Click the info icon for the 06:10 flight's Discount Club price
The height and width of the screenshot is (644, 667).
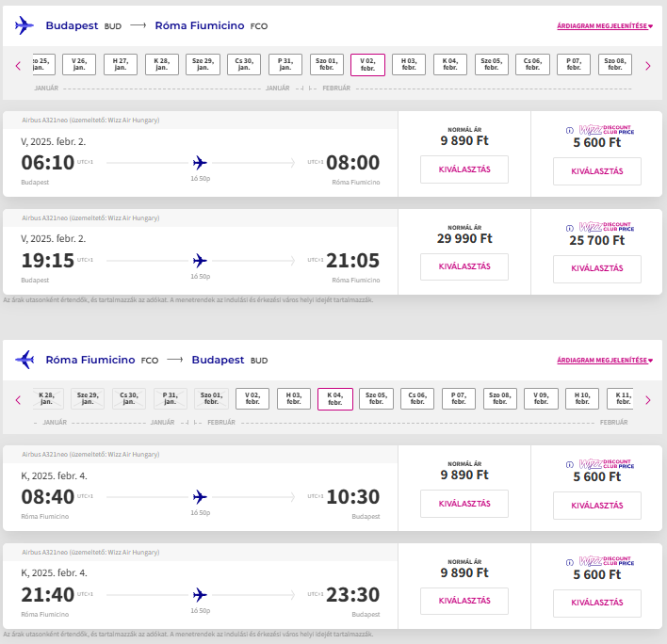(x=569, y=130)
